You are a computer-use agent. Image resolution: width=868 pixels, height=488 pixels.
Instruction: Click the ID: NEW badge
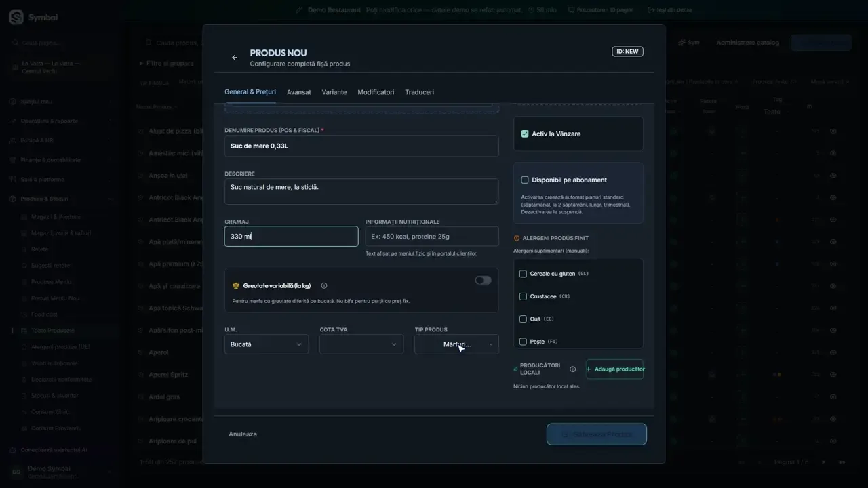[x=627, y=52]
